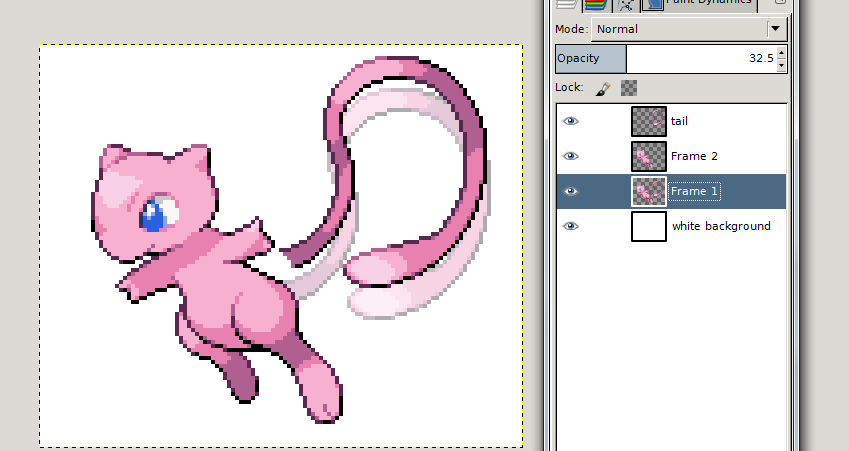This screenshot has height=451, width=849.
Task: Click the opacity value 32.5
Action: tap(761, 58)
